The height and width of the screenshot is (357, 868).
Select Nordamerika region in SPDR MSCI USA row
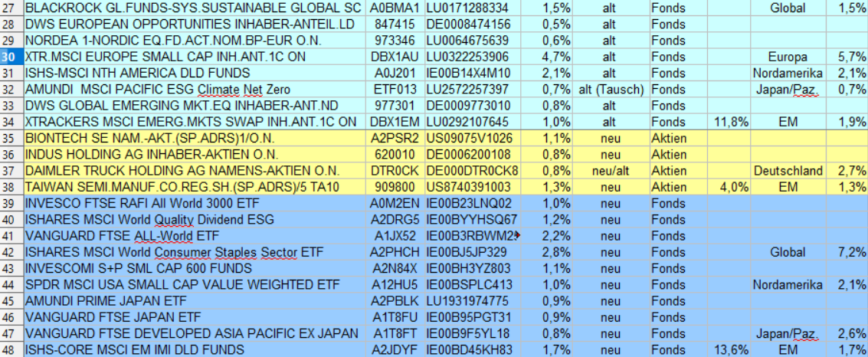pyautogui.click(x=788, y=284)
